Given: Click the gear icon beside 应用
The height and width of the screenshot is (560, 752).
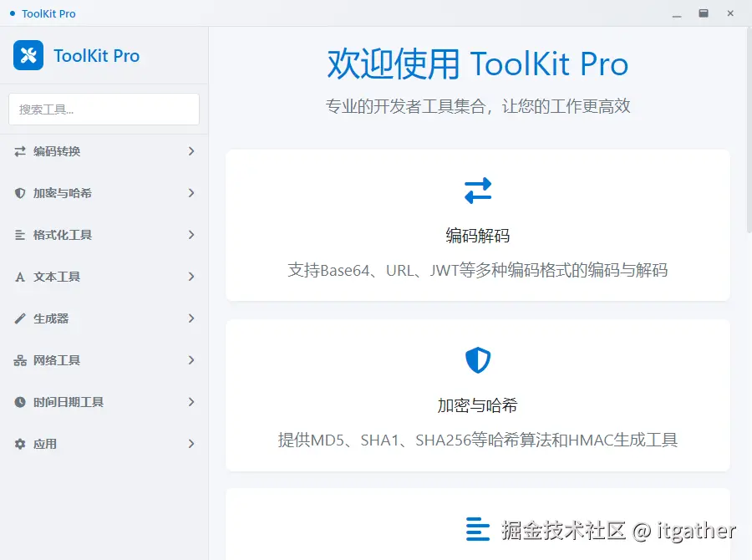Looking at the screenshot, I should [x=20, y=444].
